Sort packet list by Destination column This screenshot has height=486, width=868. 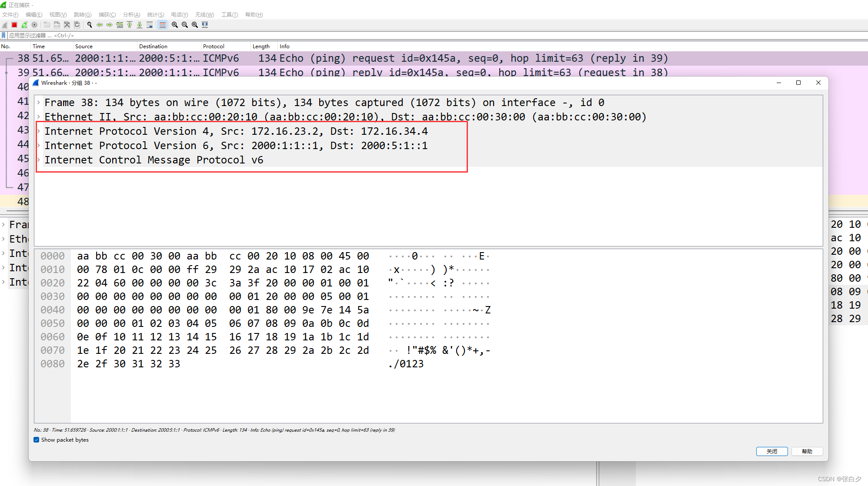pos(169,46)
